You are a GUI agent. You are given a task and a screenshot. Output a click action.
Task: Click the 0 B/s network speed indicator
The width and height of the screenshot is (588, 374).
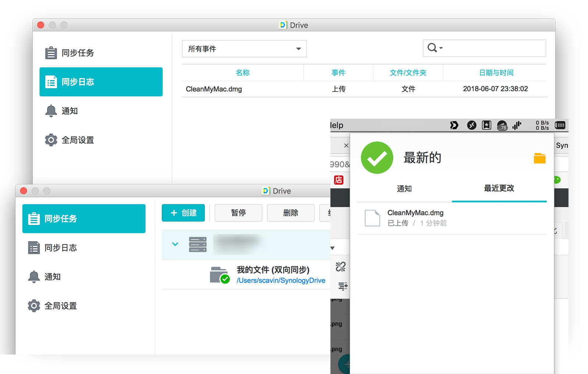pyautogui.click(x=542, y=125)
